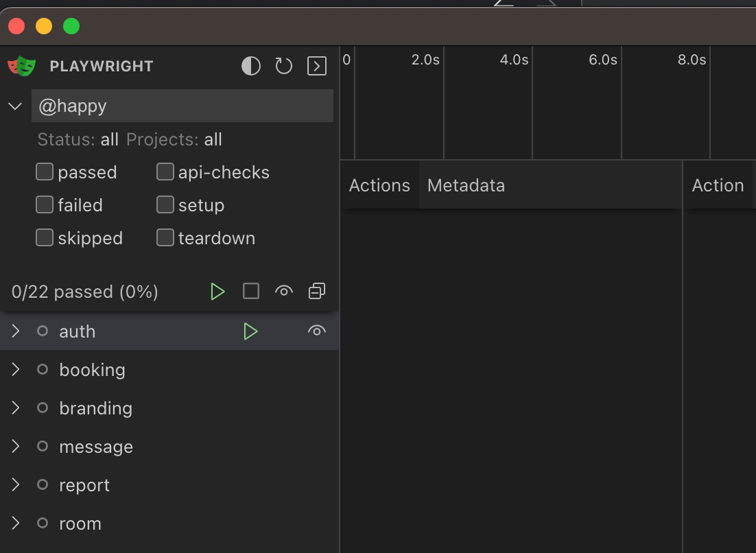Select the booking tree row
The width and height of the screenshot is (756, 553).
click(169, 370)
